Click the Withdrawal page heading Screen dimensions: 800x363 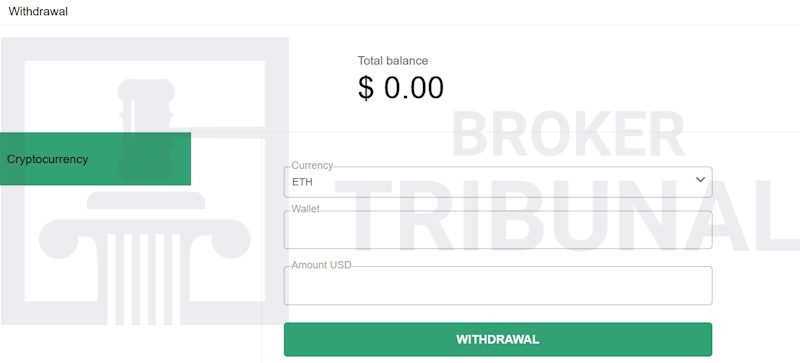point(38,11)
